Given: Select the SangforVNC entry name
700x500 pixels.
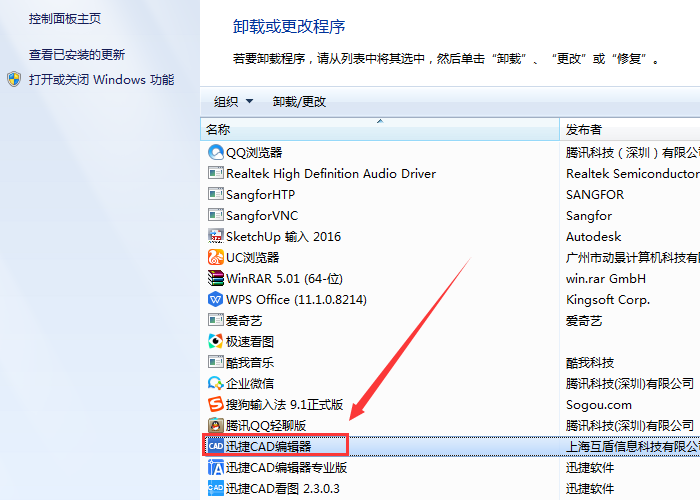Looking at the screenshot, I should point(262,216).
